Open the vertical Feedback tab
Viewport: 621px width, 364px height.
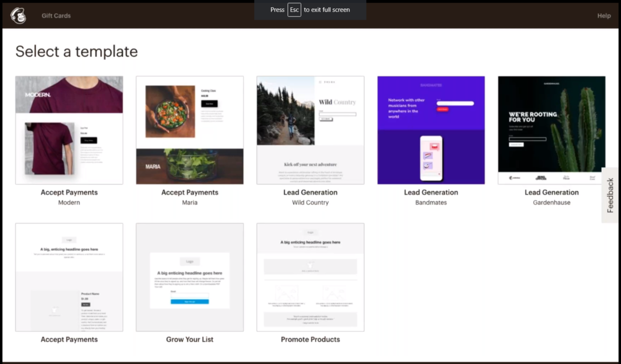(x=610, y=195)
